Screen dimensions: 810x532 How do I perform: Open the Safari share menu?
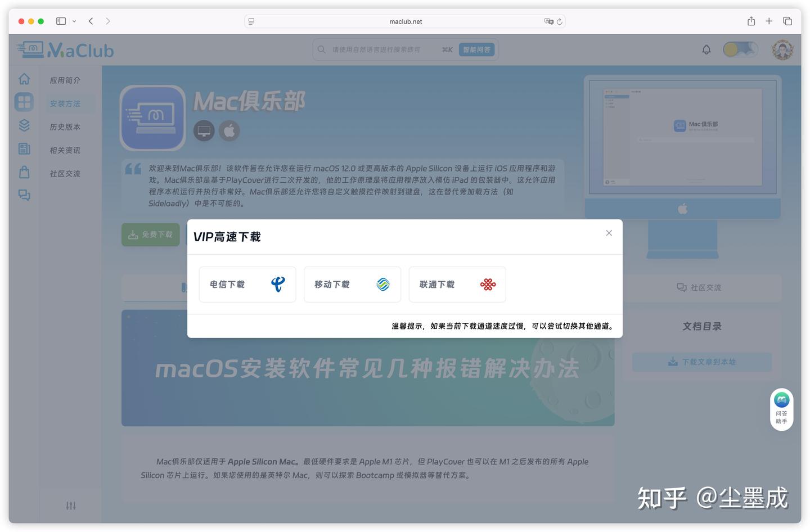pyautogui.click(x=751, y=21)
